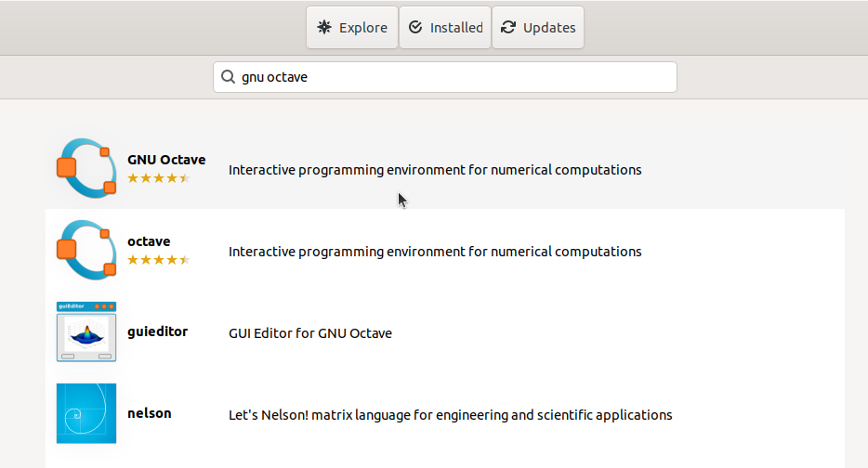Click the Installed checkmark icon
868x468 pixels.
tap(415, 27)
